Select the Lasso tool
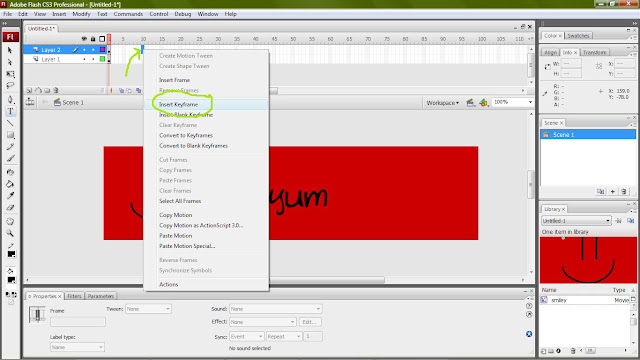This screenshot has width=640, height=360. click(x=11, y=86)
